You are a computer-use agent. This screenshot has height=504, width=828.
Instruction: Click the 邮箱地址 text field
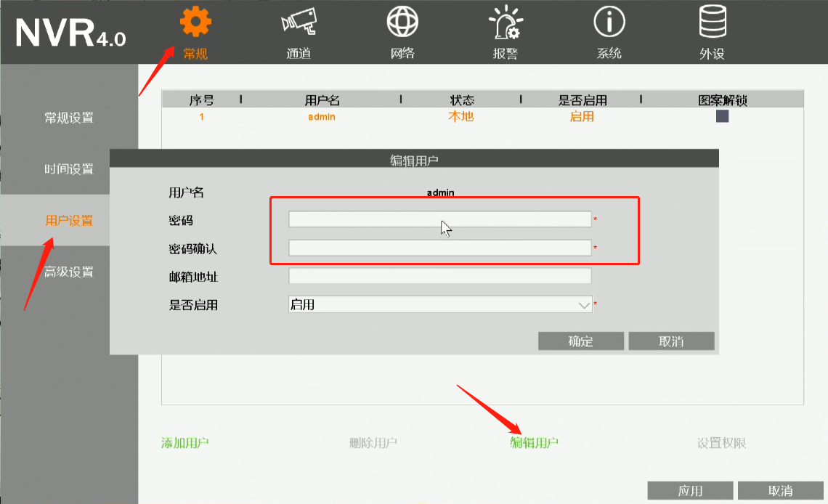click(439, 276)
